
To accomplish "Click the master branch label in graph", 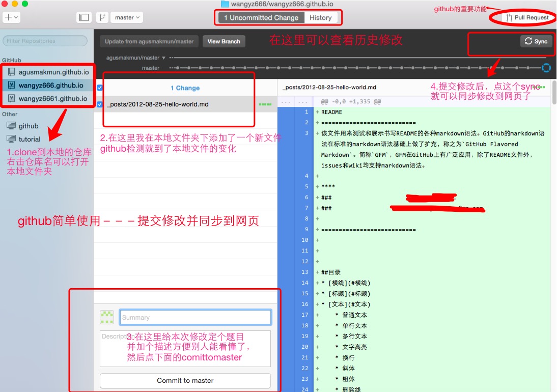I will point(151,68).
